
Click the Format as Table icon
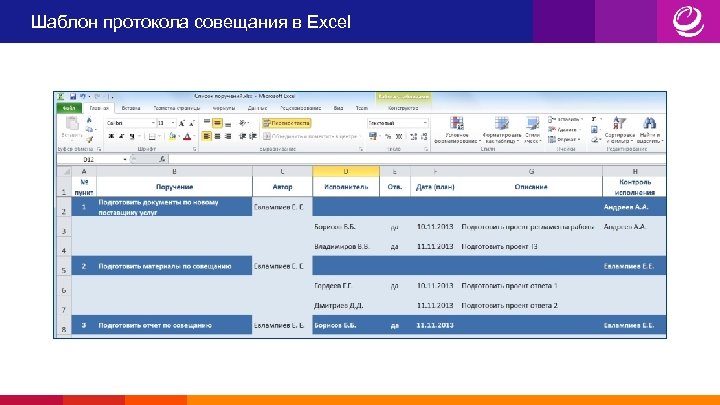pos(501,123)
